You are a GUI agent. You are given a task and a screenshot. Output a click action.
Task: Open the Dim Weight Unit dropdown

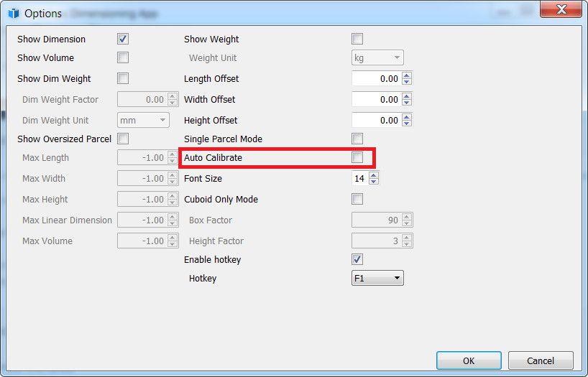[x=143, y=121]
